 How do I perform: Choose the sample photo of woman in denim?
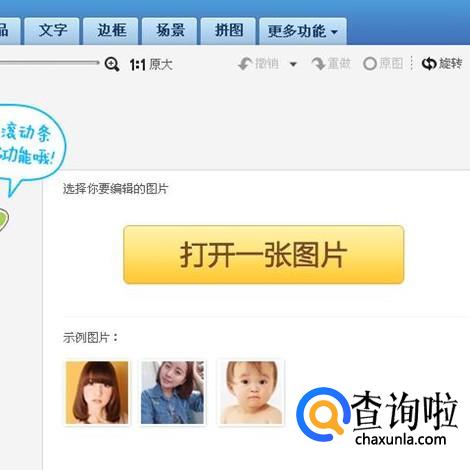coord(173,392)
